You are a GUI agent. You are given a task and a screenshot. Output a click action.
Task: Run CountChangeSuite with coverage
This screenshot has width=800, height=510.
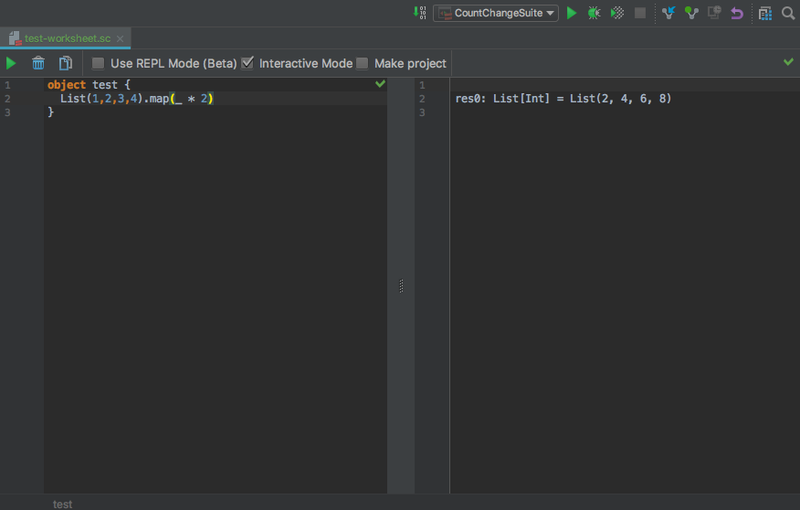tap(617, 13)
